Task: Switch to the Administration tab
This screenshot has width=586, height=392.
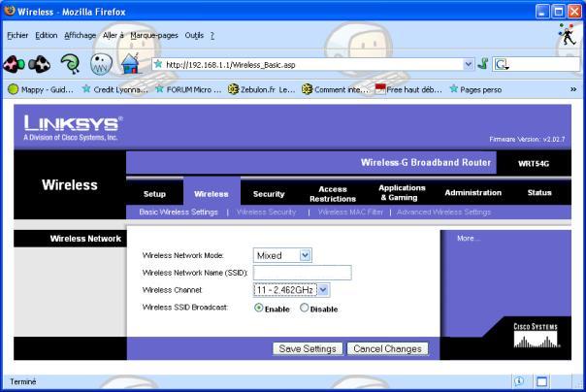Action: click(x=473, y=192)
